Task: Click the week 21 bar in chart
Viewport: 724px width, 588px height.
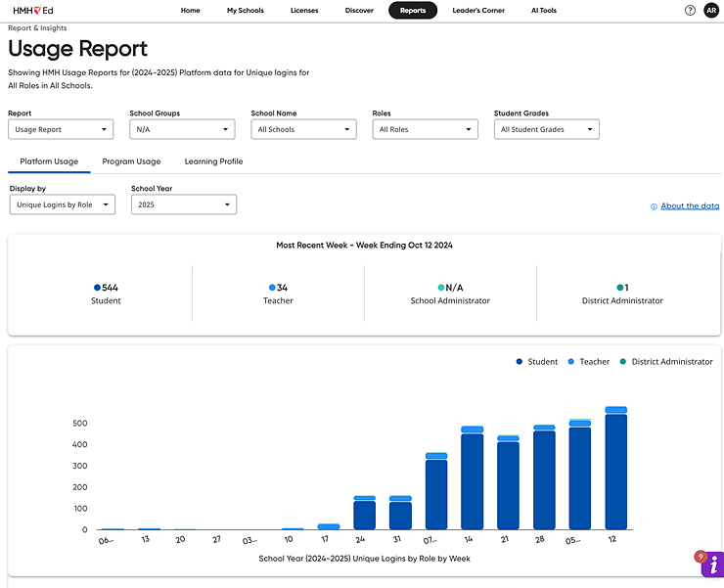Action: pos(508,482)
